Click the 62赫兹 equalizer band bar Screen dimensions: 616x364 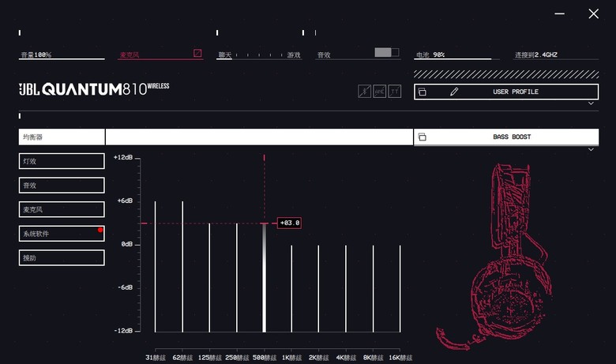click(182, 267)
